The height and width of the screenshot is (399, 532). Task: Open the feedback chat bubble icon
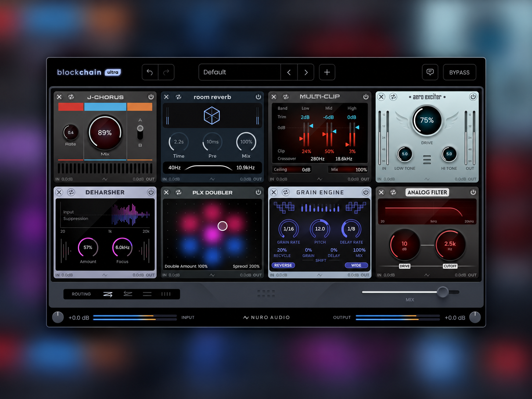click(430, 72)
